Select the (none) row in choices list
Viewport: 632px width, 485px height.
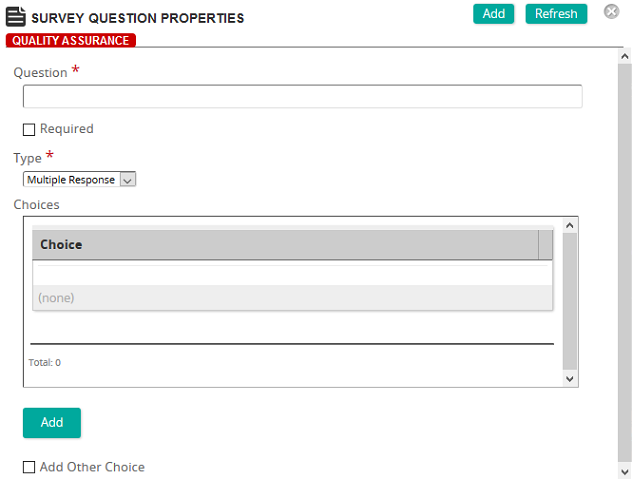(292, 298)
